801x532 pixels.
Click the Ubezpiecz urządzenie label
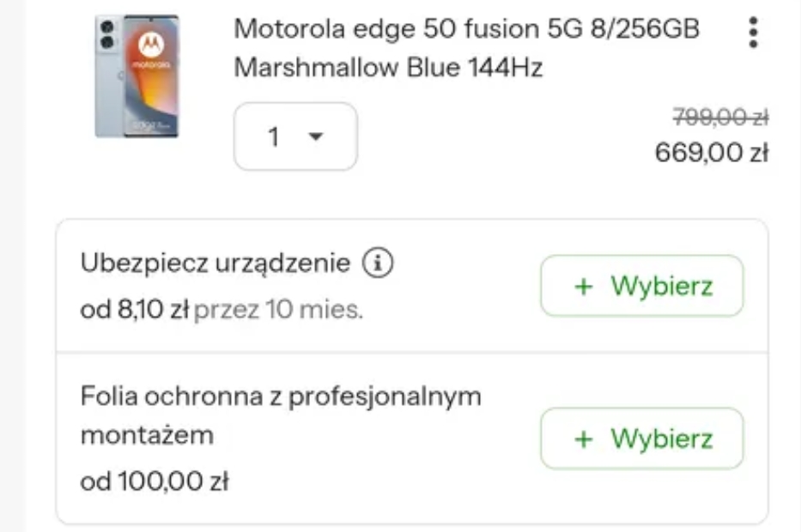coord(215,263)
